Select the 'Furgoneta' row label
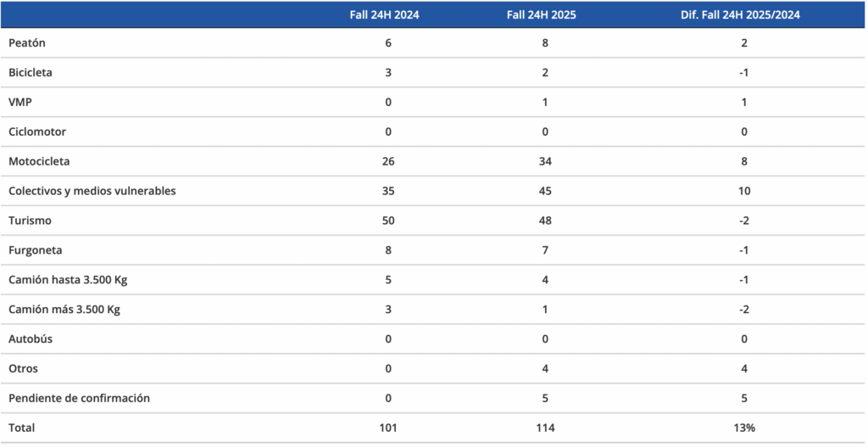 (35, 250)
